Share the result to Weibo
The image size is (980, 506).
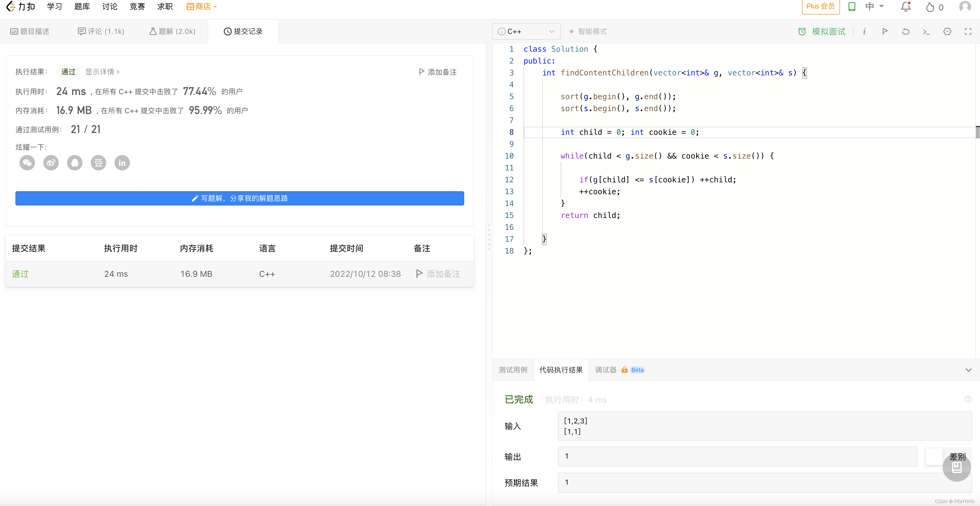51,163
